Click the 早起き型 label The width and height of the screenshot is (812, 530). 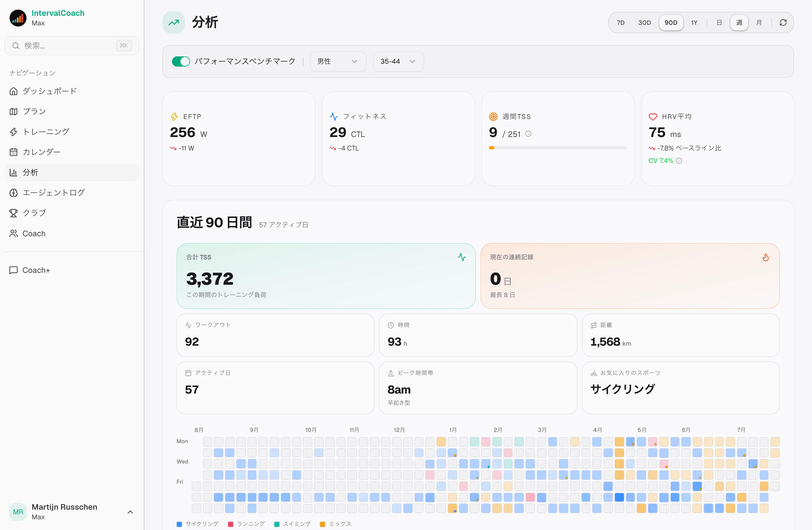[399, 403]
